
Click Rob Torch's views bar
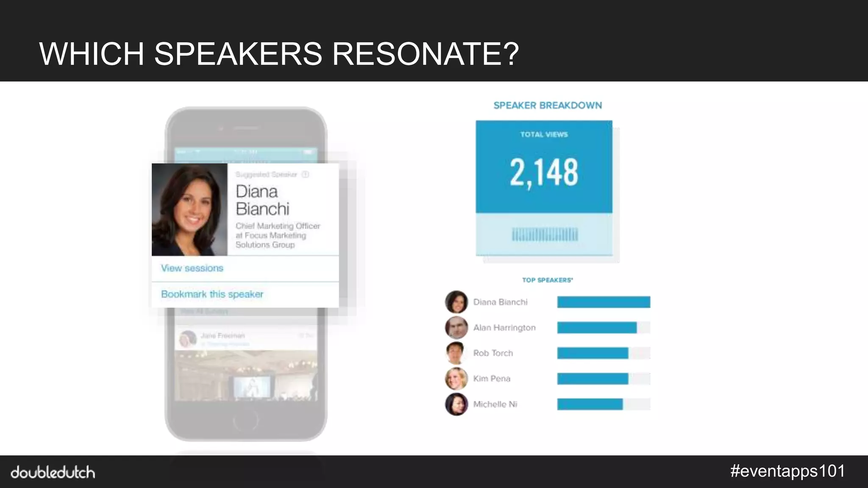[604, 353]
